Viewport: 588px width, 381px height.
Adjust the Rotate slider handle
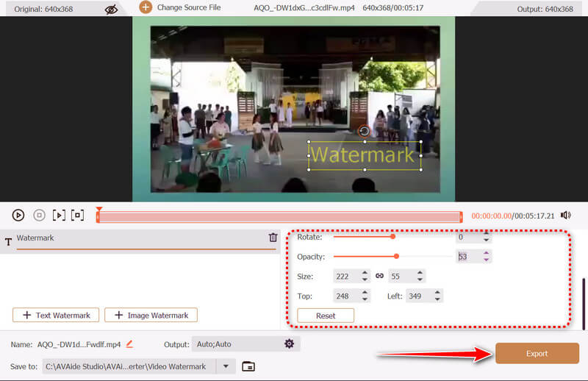392,237
